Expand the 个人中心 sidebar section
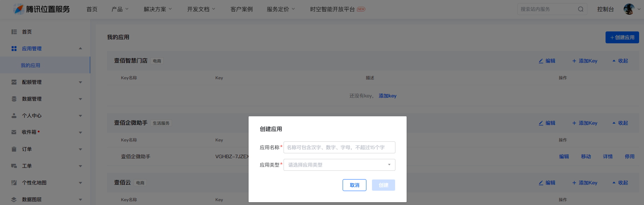Viewport: 644px width, 205px height. (80, 116)
